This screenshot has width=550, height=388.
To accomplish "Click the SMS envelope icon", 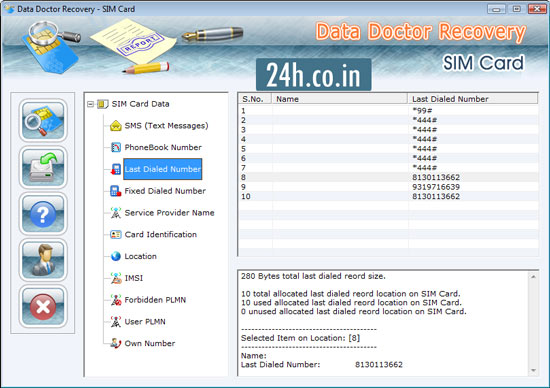I will pyautogui.click(x=116, y=126).
